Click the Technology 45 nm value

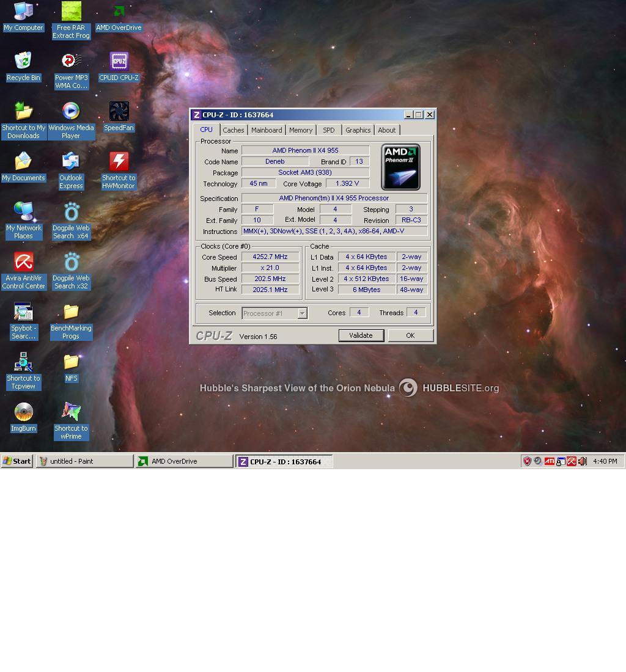click(259, 183)
